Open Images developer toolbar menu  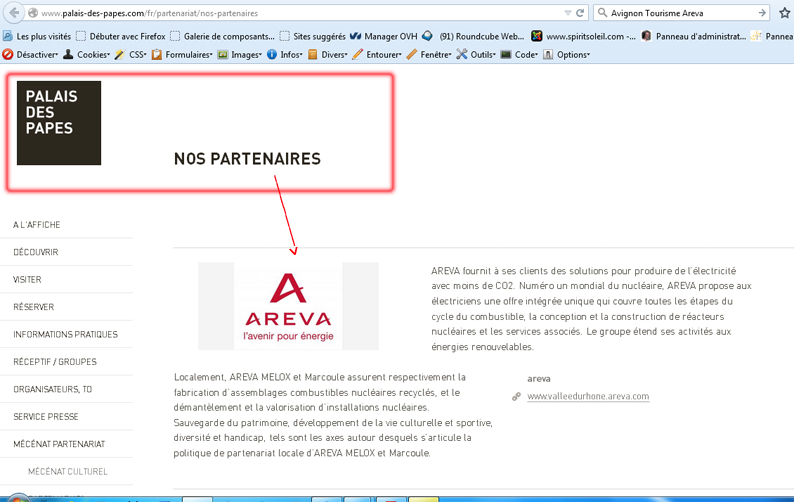pyautogui.click(x=240, y=55)
